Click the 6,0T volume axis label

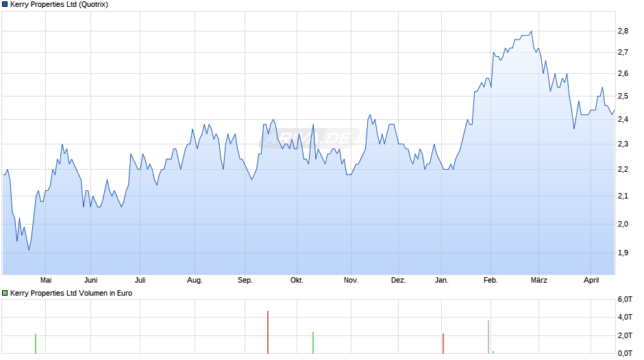pyautogui.click(x=625, y=300)
